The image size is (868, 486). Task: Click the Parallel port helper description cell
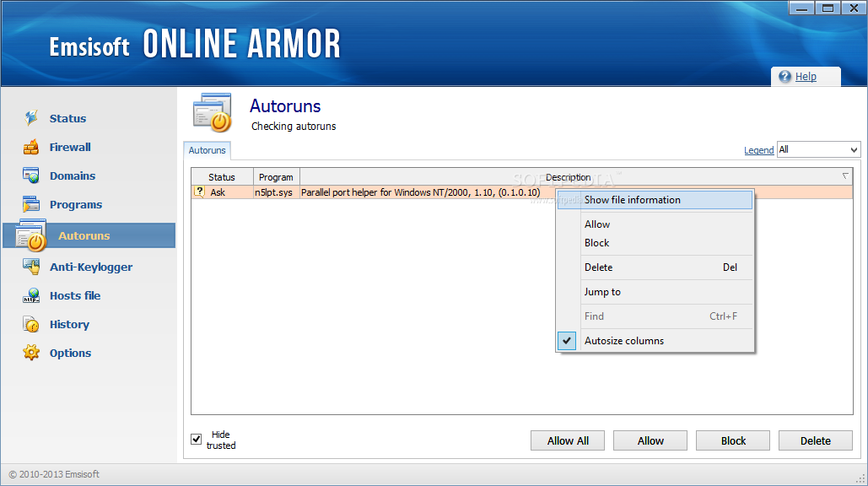pos(421,192)
